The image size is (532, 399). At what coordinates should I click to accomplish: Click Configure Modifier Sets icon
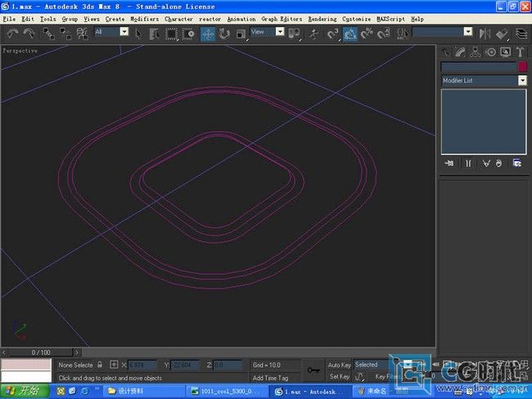pos(517,164)
